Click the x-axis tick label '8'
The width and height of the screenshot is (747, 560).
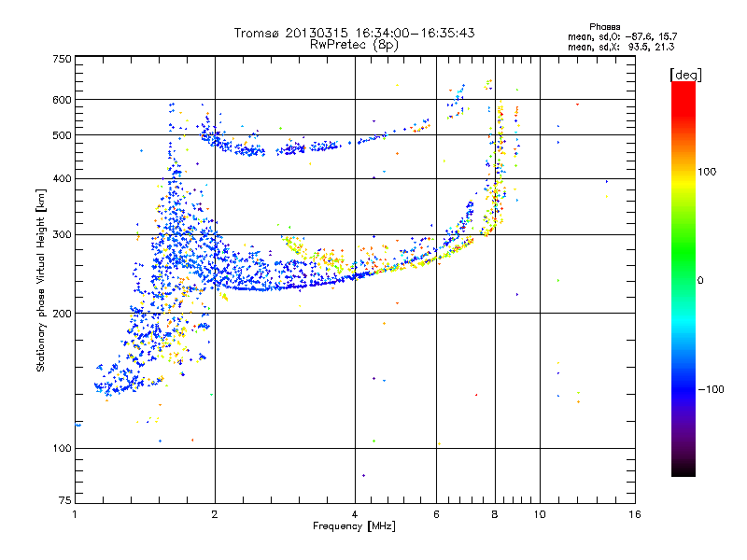pos(495,514)
